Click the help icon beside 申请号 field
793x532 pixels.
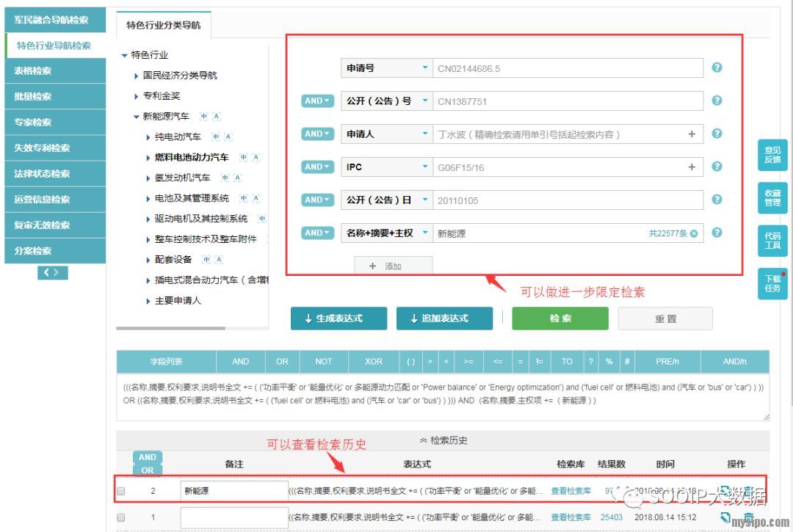click(717, 68)
